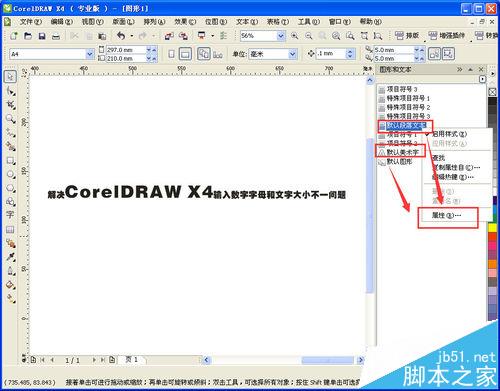Open the 文件 (File) menu
Screen dimensions: 500x391
(31, 22)
